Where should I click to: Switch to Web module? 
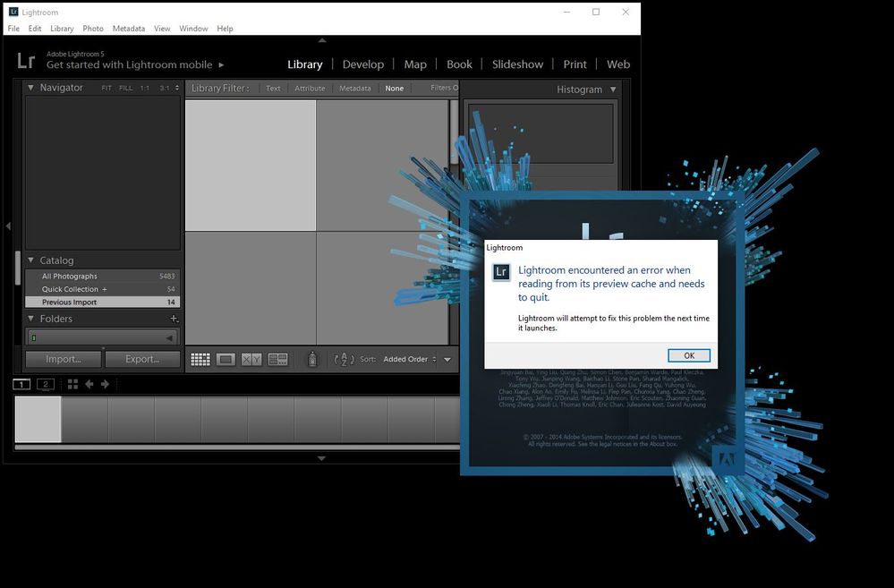(x=618, y=64)
